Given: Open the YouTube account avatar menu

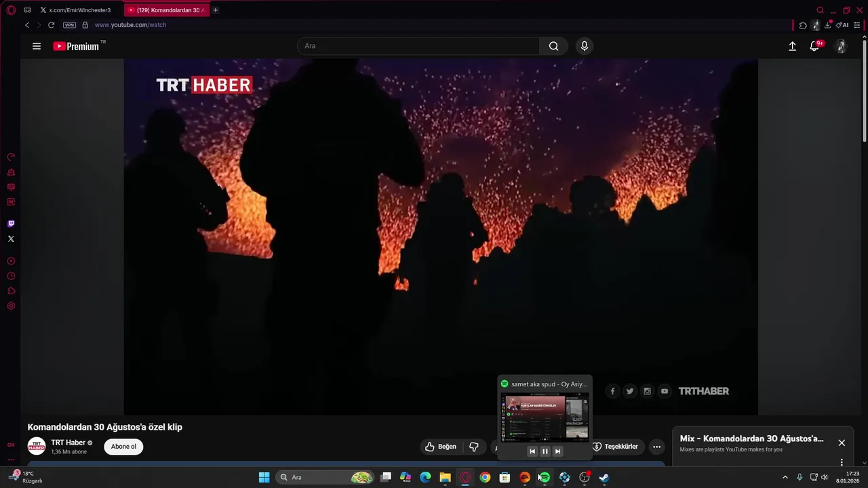Looking at the screenshot, I should (841, 46).
